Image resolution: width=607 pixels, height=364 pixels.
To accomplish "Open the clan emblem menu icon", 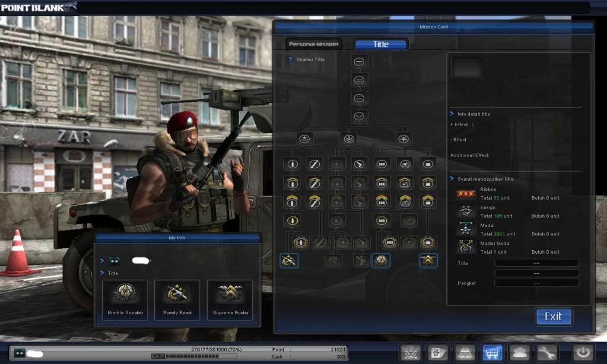I will [x=411, y=352].
